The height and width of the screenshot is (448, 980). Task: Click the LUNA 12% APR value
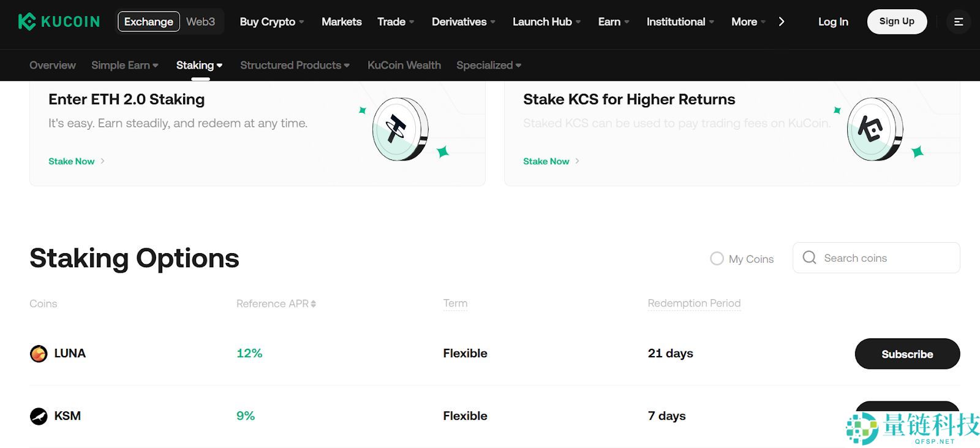[249, 353]
